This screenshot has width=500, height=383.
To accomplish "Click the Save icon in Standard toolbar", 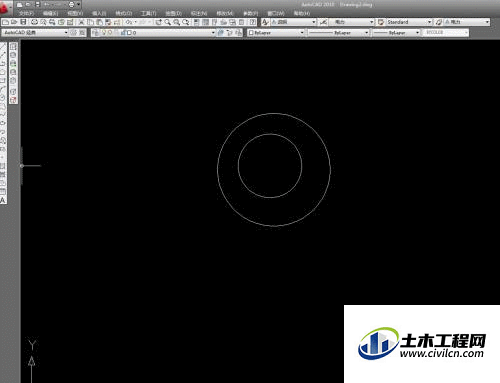I will click(23, 22).
